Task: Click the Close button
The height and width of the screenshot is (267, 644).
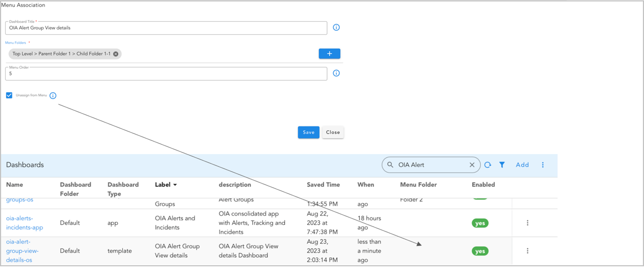Action: (333, 132)
